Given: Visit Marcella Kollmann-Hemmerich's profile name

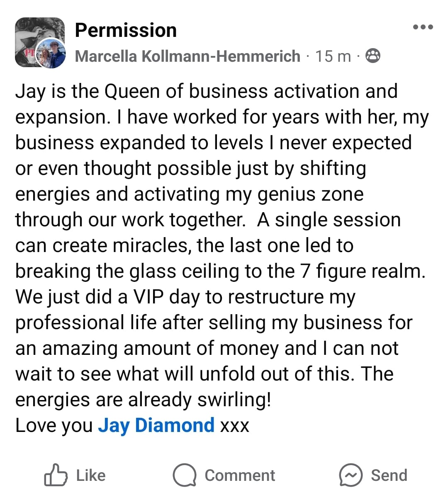Looking at the screenshot, I should pos(187,56).
